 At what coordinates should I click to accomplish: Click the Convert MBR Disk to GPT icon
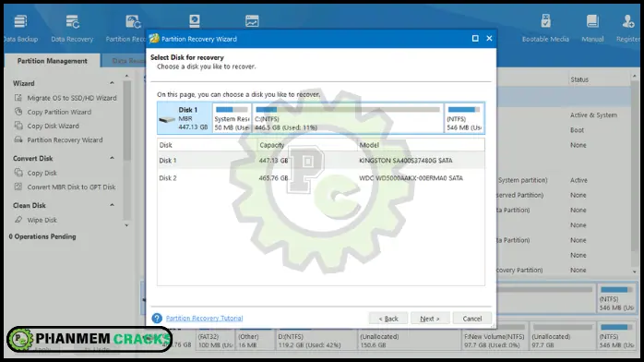[18, 187]
